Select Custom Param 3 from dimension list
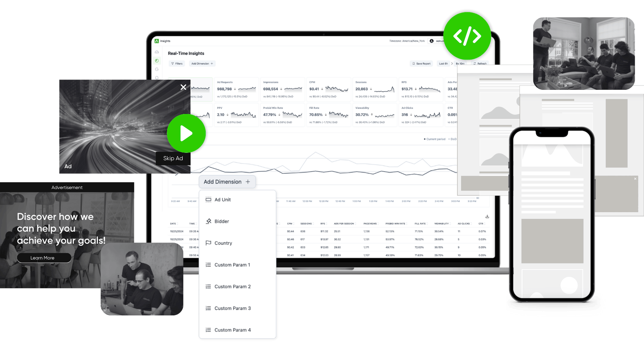This screenshot has height=362, width=644. (233, 308)
